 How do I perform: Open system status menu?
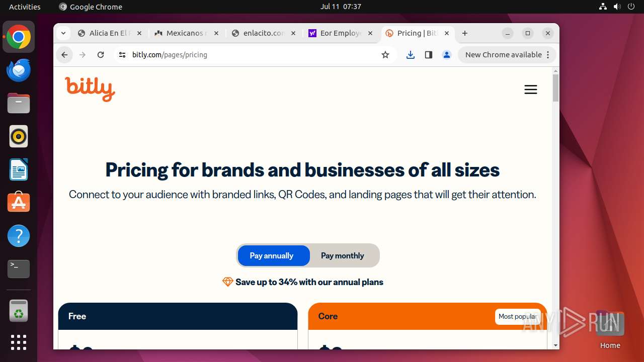coord(617,7)
